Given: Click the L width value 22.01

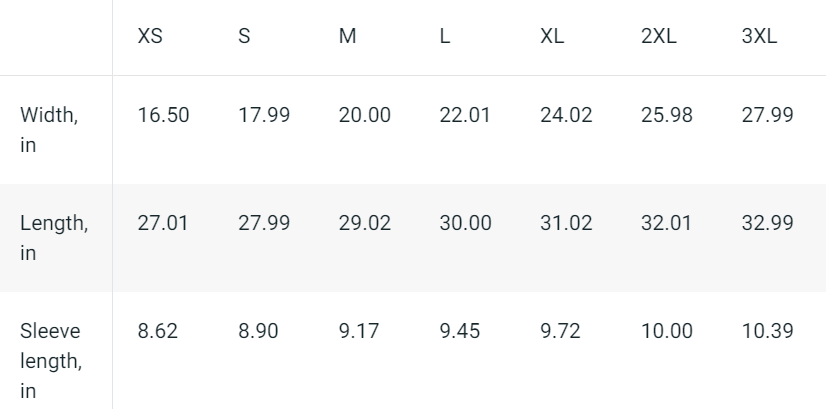Looking at the screenshot, I should click(465, 115).
